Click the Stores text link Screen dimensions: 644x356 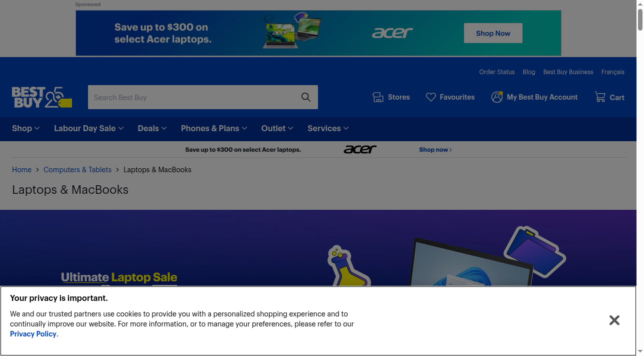coord(399,97)
